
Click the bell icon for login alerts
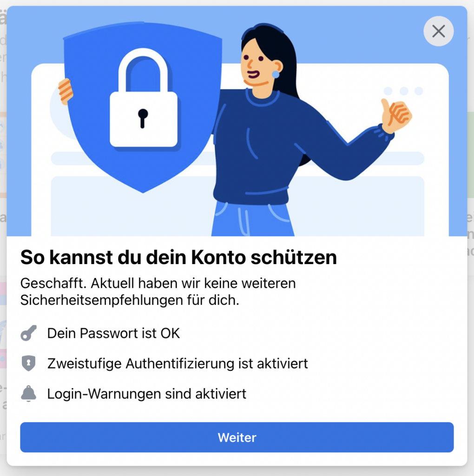[x=28, y=393]
